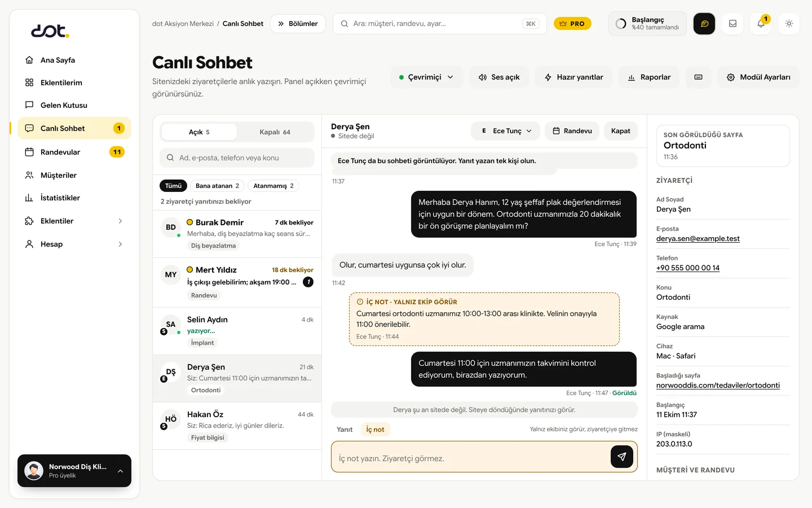The width and height of the screenshot is (812, 508).
Task: Open the derya.sen@example.test email link
Action: (x=698, y=239)
